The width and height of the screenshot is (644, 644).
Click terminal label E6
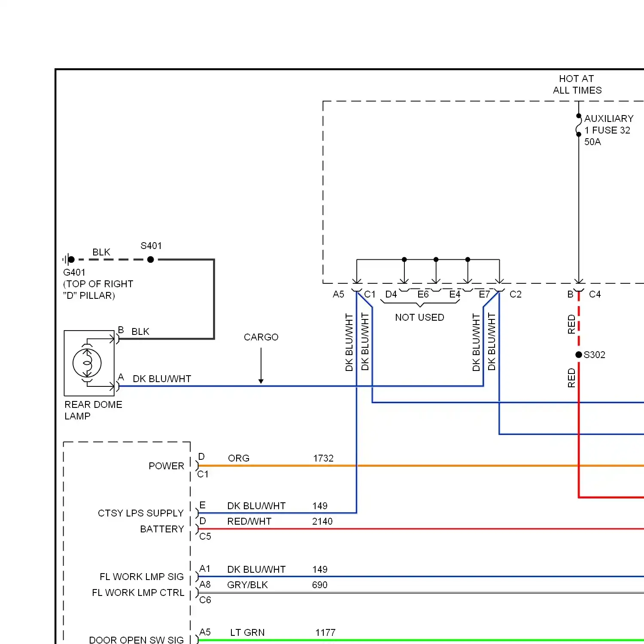[423, 294]
